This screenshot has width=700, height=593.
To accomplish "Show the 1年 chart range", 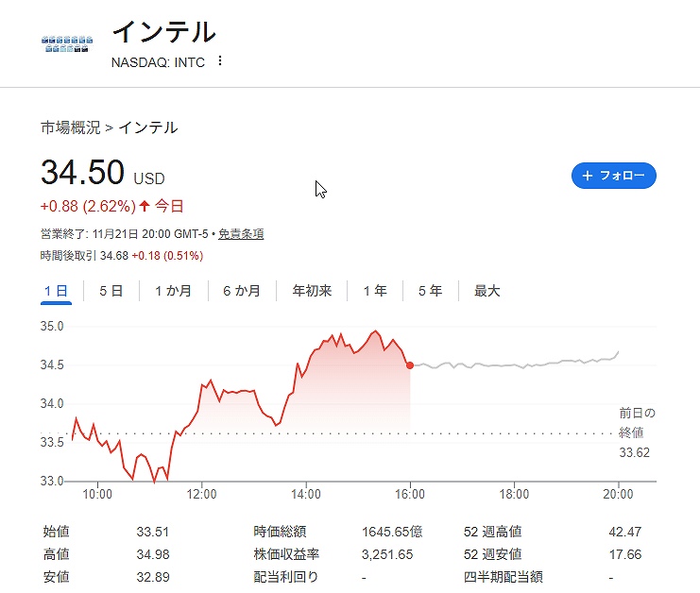I will [375, 291].
